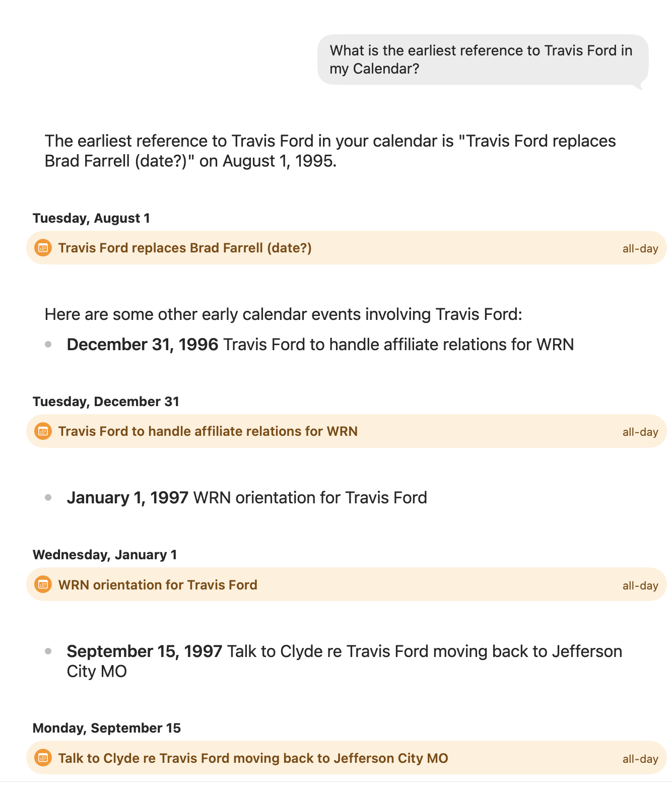Click the Monday, September 15 date header
The image size is (672, 787).
tap(107, 728)
